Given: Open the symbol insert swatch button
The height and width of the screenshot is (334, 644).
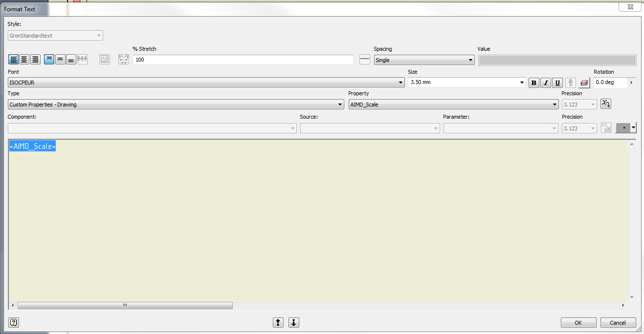Looking at the screenshot, I should 623,128.
